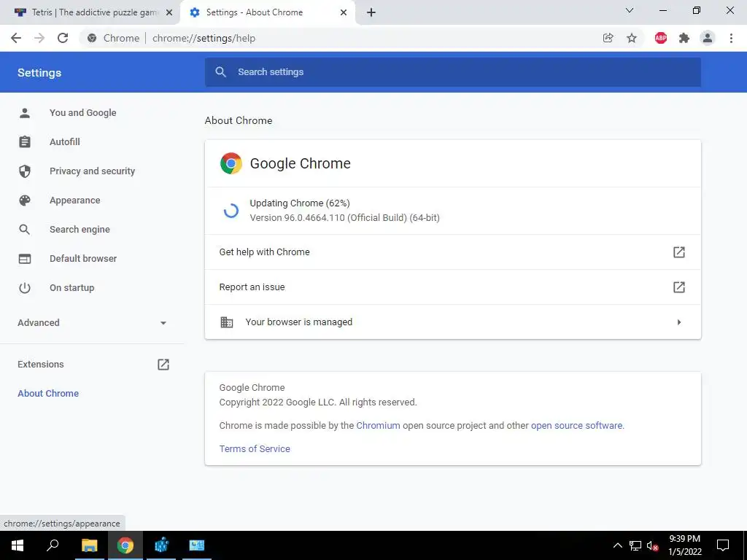747x560 pixels.
Task: Select About Chrome in the sidebar
Action: coord(48,393)
